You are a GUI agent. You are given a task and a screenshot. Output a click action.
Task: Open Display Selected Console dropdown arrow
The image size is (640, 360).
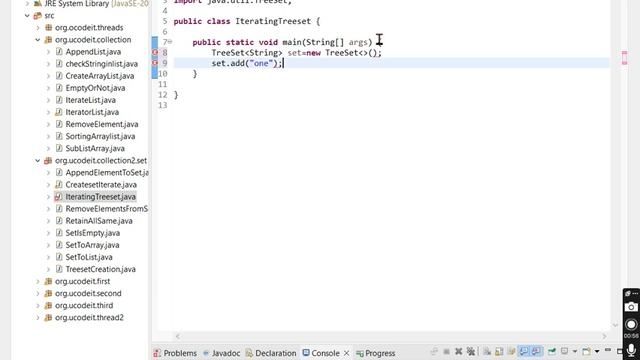pyautogui.click(x=575, y=351)
